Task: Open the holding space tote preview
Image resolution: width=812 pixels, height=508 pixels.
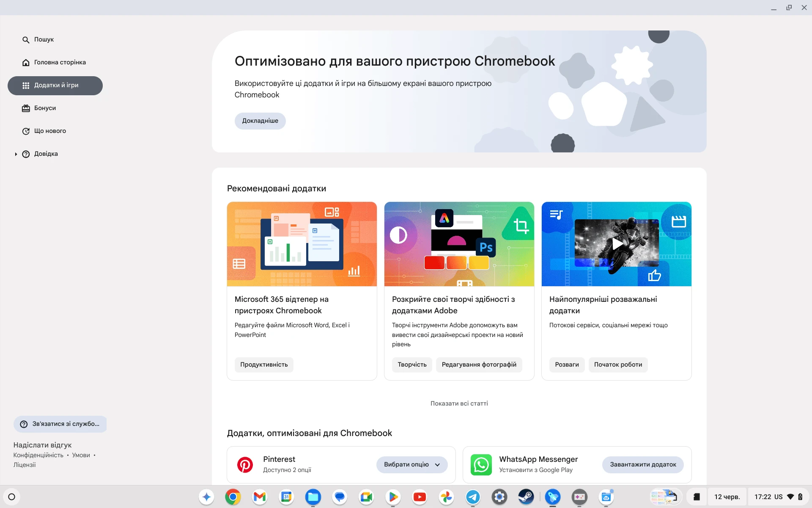Action: [x=666, y=497]
